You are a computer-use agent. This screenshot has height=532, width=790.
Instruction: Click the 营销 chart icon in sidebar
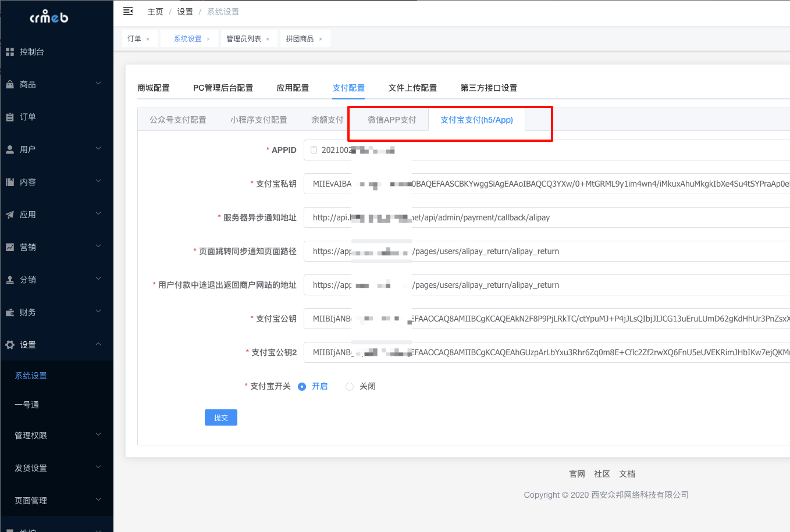pos(10,247)
